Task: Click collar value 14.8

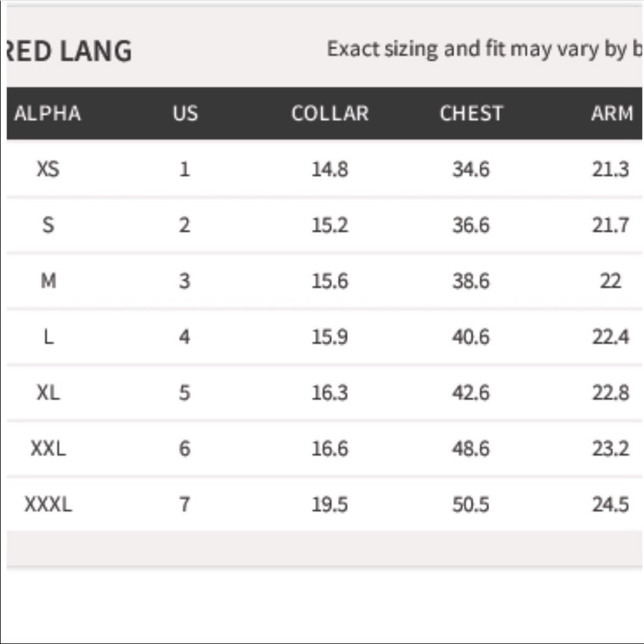Action: (330, 169)
